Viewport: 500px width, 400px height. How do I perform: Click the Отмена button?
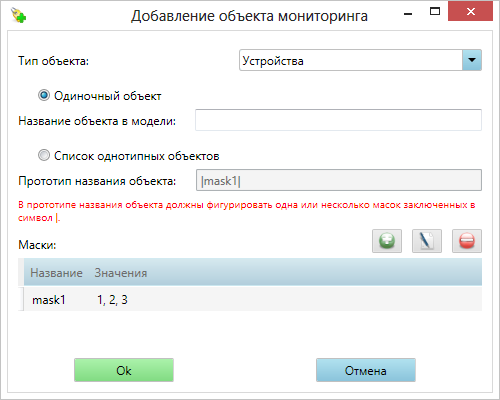[x=366, y=370]
